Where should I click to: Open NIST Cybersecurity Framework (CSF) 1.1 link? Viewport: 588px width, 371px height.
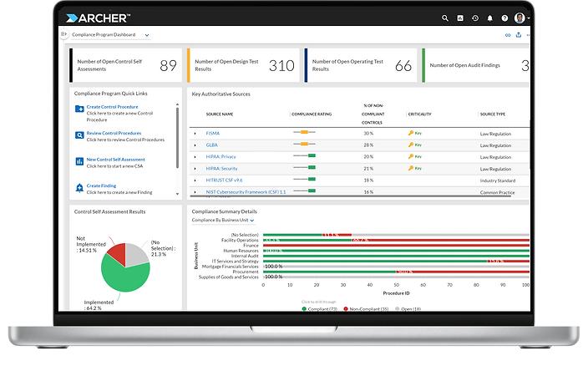(x=246, y=191)
